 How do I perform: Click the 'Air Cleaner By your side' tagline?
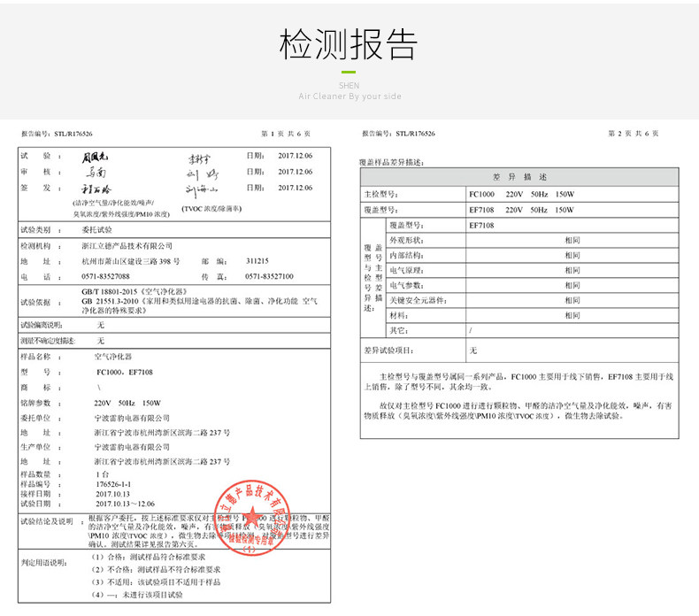(x=349, y=96)
